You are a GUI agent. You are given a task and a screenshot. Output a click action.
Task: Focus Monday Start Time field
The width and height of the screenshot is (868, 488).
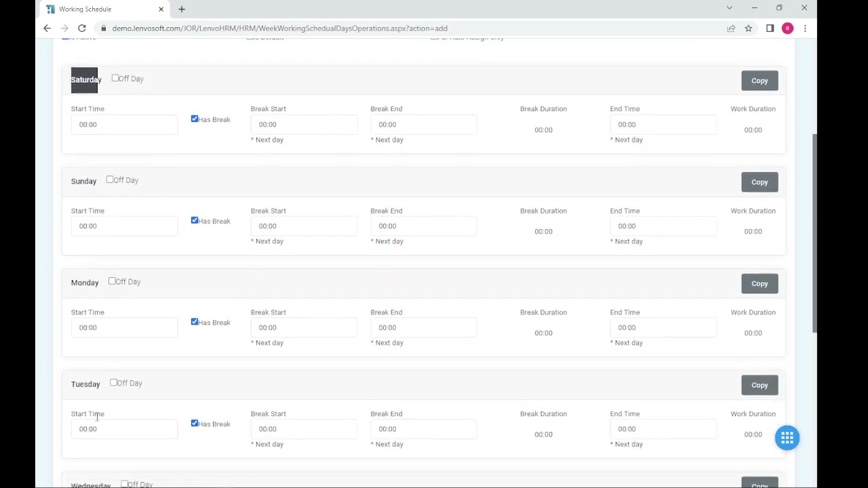click(124, 327)
